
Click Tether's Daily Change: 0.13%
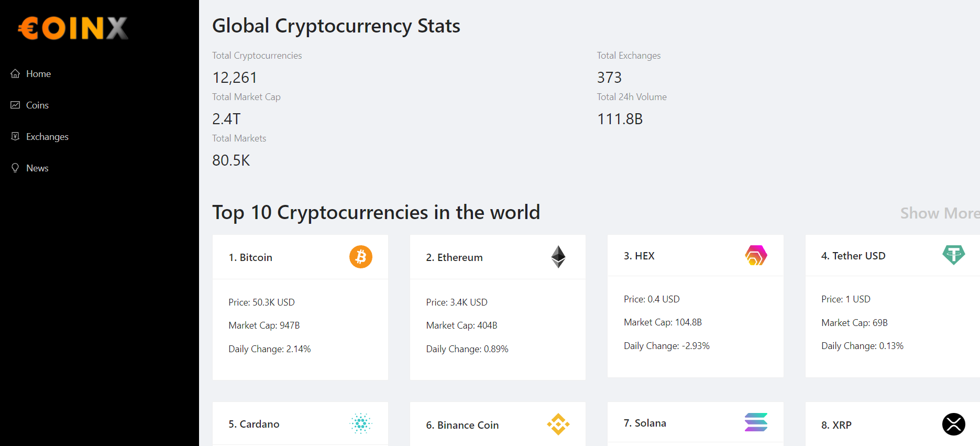862,346
